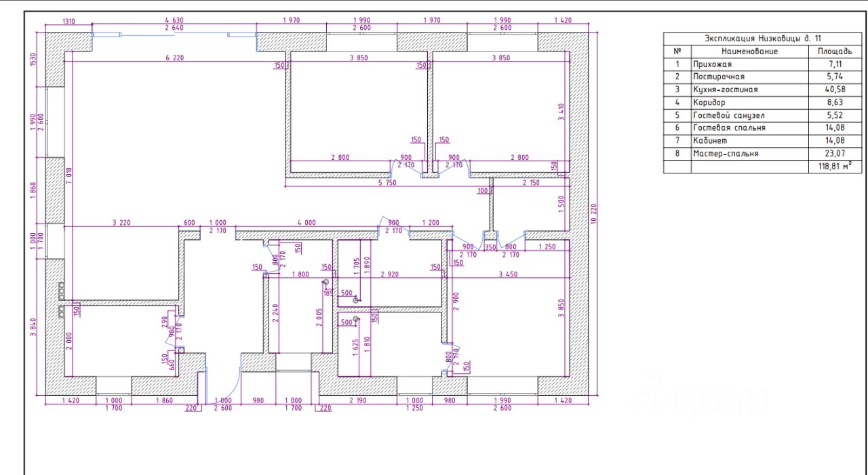Select the '6 220' room width dimension
Image resolution: width=868 pixels, height=475 pixels.
[175, 58]
